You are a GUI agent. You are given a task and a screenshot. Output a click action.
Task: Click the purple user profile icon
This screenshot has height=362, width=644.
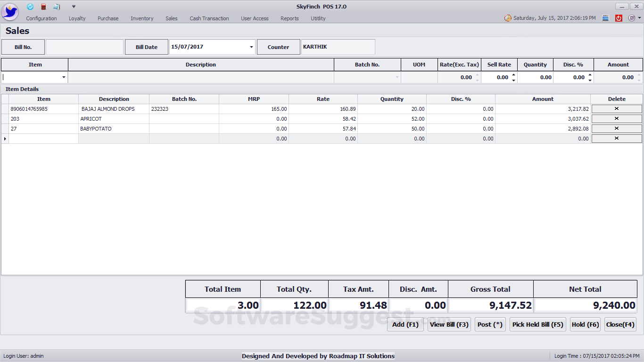[632, 17]
